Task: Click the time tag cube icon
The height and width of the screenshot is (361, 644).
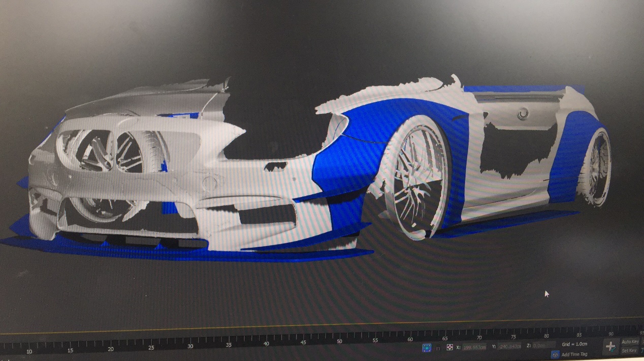Action: 555,355
